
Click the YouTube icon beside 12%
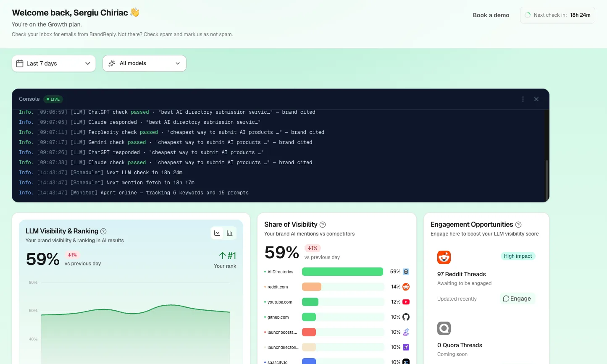tap(406, 302)
